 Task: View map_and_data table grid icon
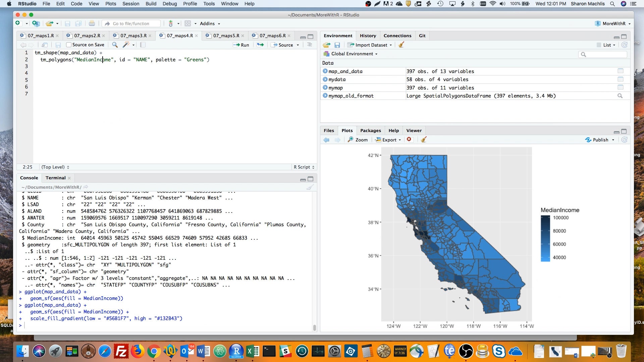point(620,71)
